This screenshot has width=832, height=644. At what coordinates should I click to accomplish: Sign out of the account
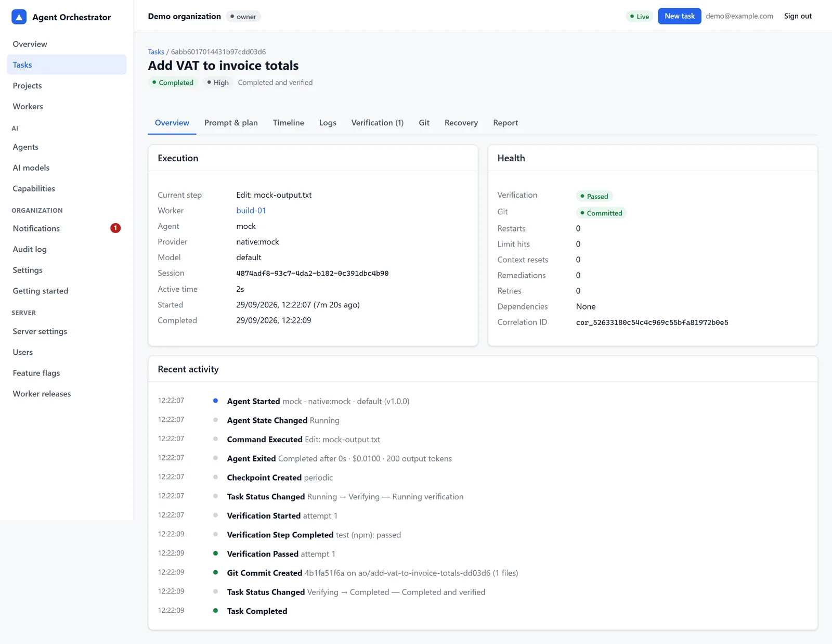pyautogui.click(x=798, y=16)
